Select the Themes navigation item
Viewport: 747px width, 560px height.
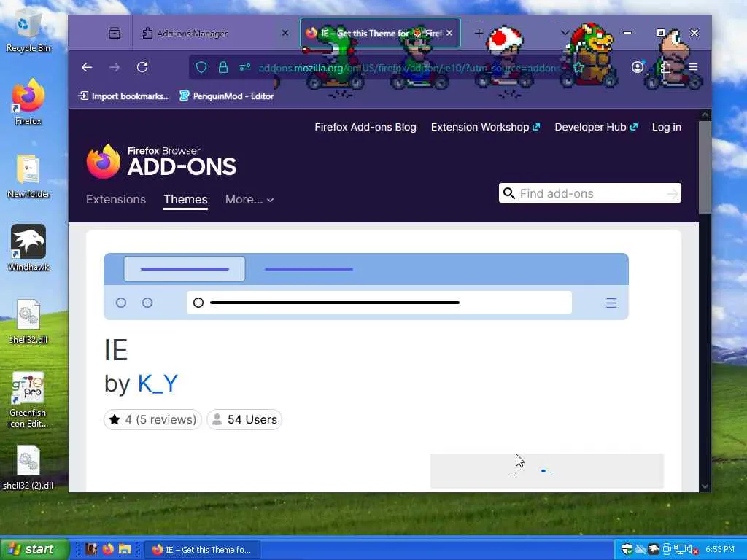pos(185,200)
